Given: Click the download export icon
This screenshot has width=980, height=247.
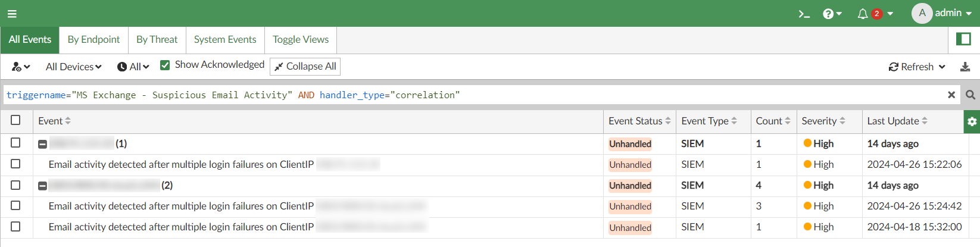Looking at the screenshot, I should coord(965,67).
